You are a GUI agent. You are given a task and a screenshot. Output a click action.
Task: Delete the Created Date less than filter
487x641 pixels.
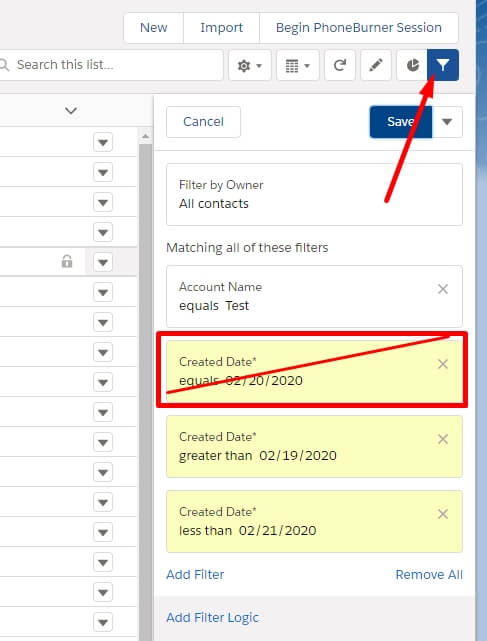[x=443, y=514]
